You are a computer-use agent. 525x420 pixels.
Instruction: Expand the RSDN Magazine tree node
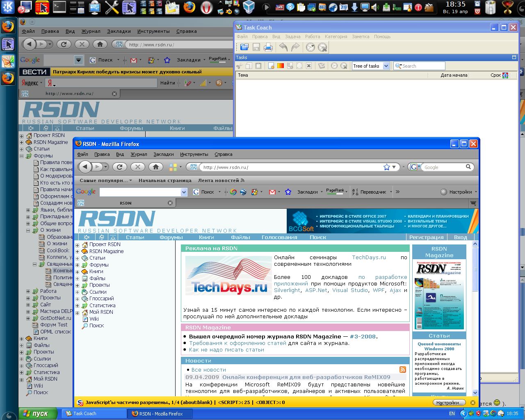(77, 251)
